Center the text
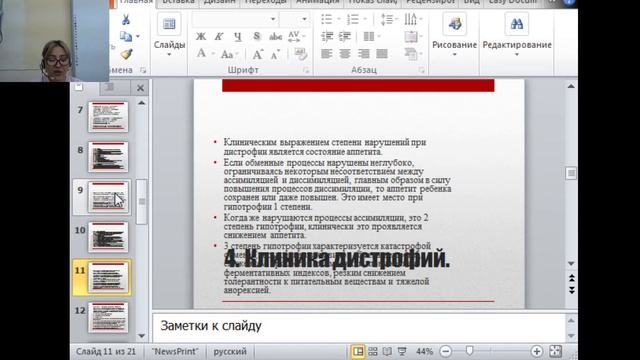The height and width of the screenshot is (360, 640). point(345,54)
